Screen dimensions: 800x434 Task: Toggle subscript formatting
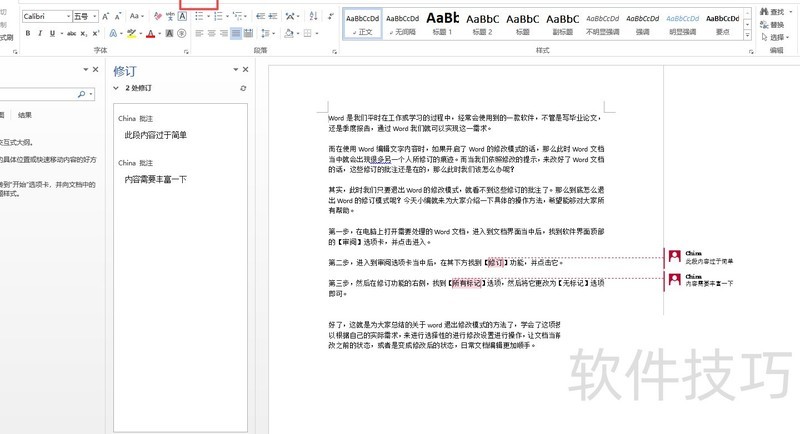click(x=84, y=33)
